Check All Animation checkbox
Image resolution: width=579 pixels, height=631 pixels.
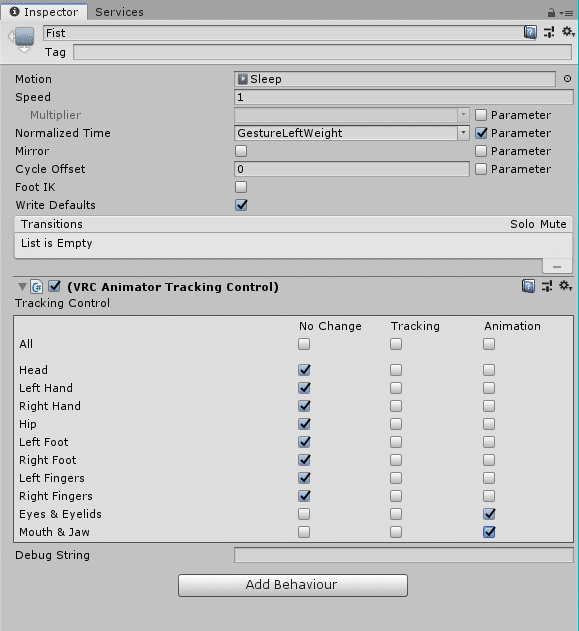489,344
